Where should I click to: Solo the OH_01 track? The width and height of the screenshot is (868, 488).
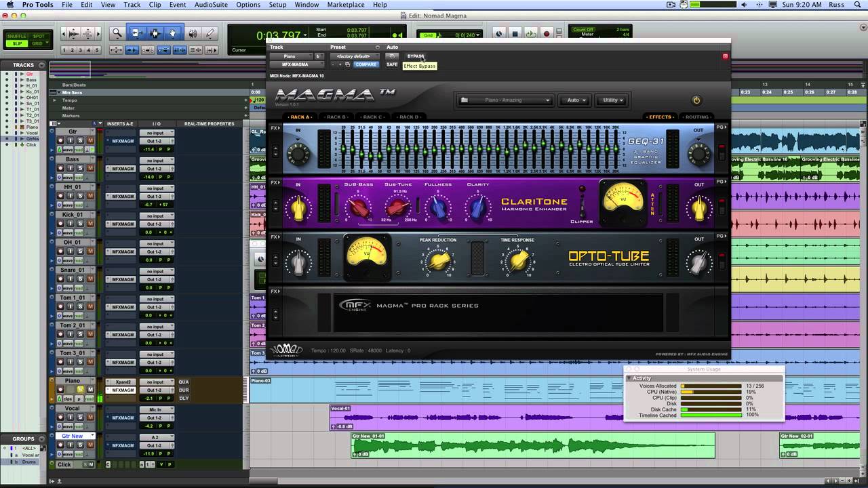[80, 251]
